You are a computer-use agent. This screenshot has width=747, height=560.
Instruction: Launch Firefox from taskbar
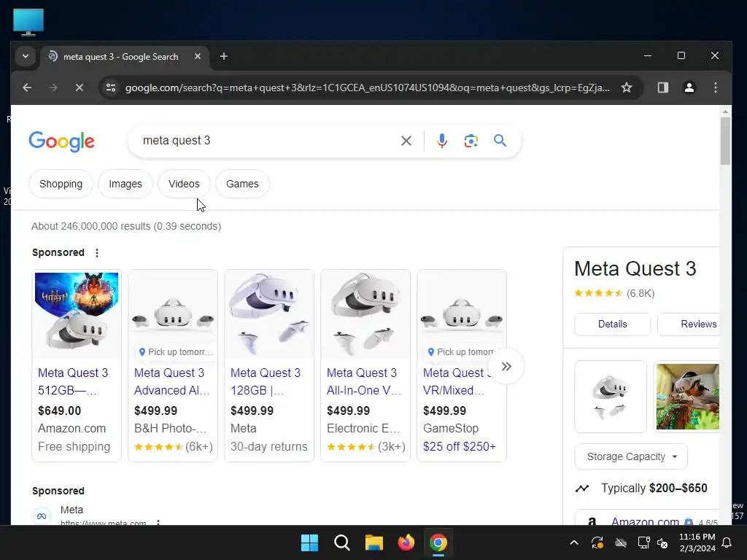point(406,542)
